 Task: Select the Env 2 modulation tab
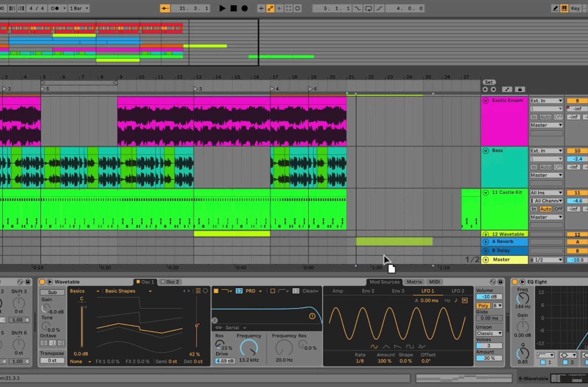point(368,291)
